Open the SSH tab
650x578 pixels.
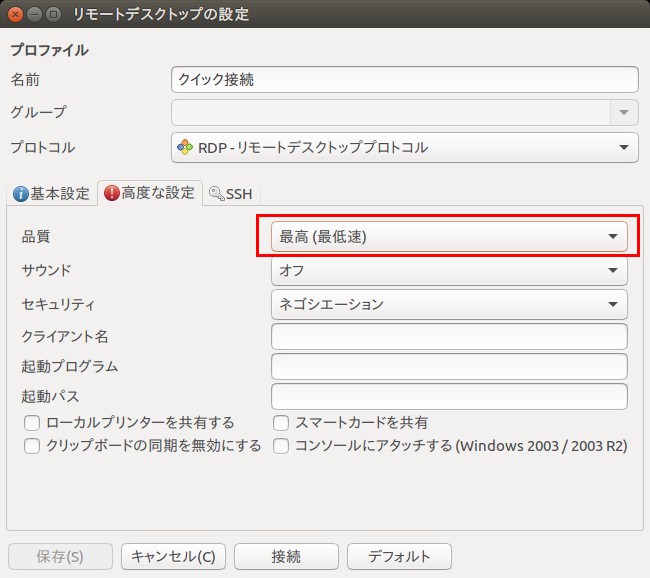[231, 194]
